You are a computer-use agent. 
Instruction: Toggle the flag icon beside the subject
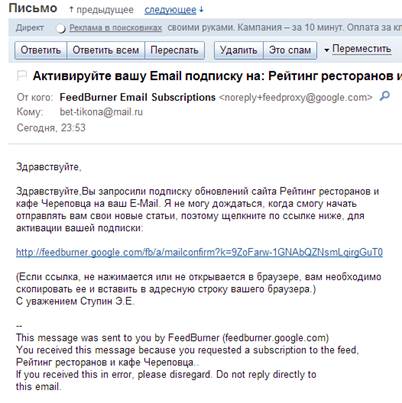pos(22,76)
